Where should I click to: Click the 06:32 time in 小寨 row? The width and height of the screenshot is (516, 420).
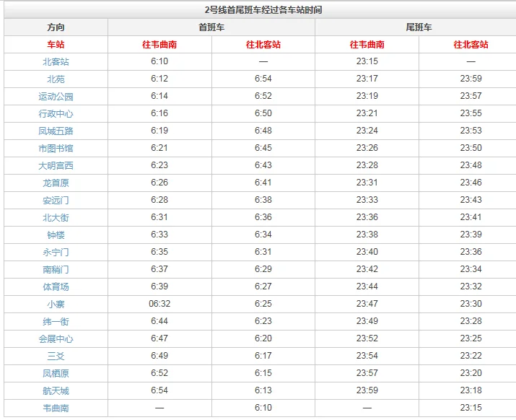(159, 304)
